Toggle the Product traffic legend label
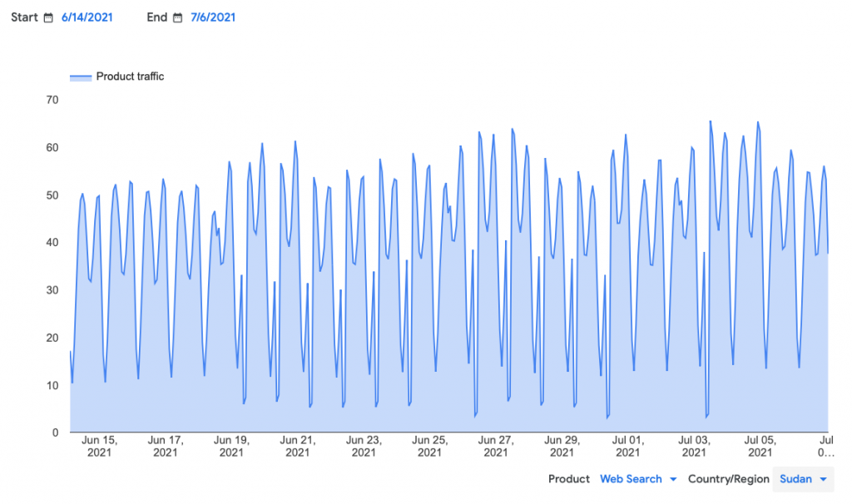This screenshot has height=504, width=852. tap(130, 77)
